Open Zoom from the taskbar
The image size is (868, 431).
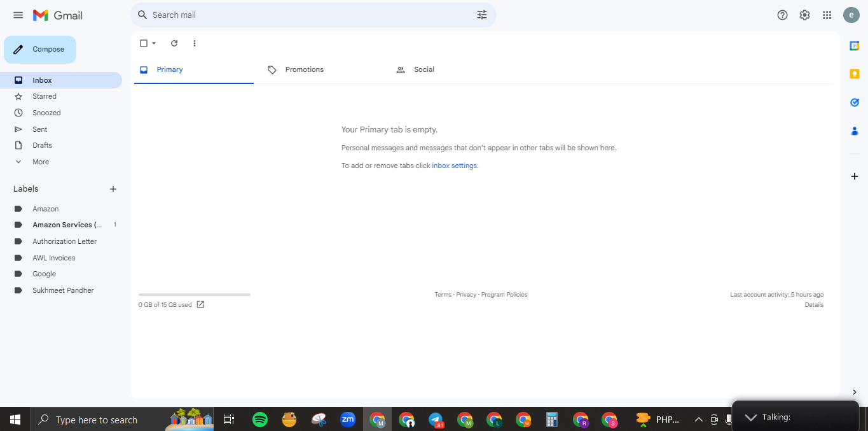point(348,420)
